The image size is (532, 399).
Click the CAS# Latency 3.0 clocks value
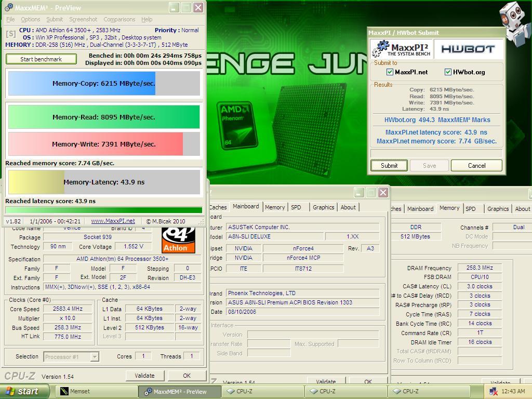pyautogui.click(x=480, y=286)
